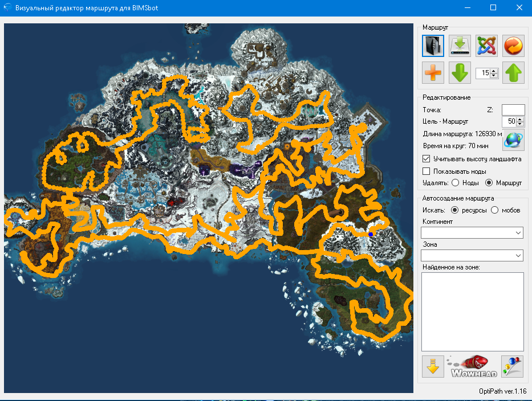
Task: Increase the "Цель - Маршрут" spinner value
Action: click(521, 119)
